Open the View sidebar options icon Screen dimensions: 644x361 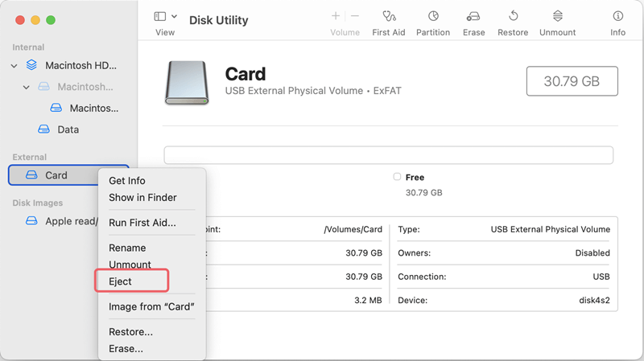tap(159, 16)
